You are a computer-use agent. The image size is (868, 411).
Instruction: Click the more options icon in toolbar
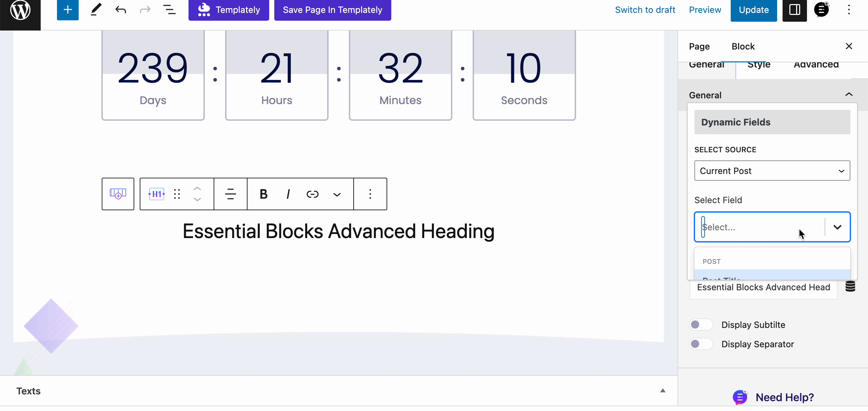coord(370,194)
